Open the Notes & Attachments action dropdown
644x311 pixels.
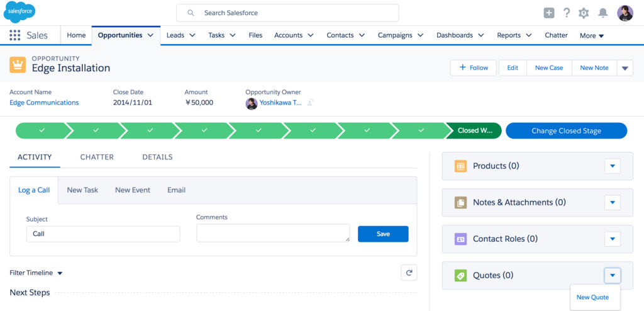click(613, 202)
